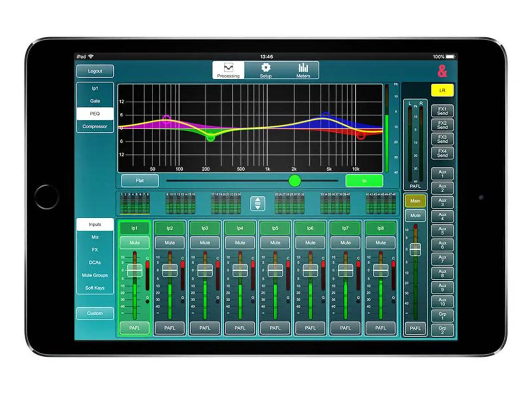Jump to channels 25-32 meter bank

coord(289,203)
